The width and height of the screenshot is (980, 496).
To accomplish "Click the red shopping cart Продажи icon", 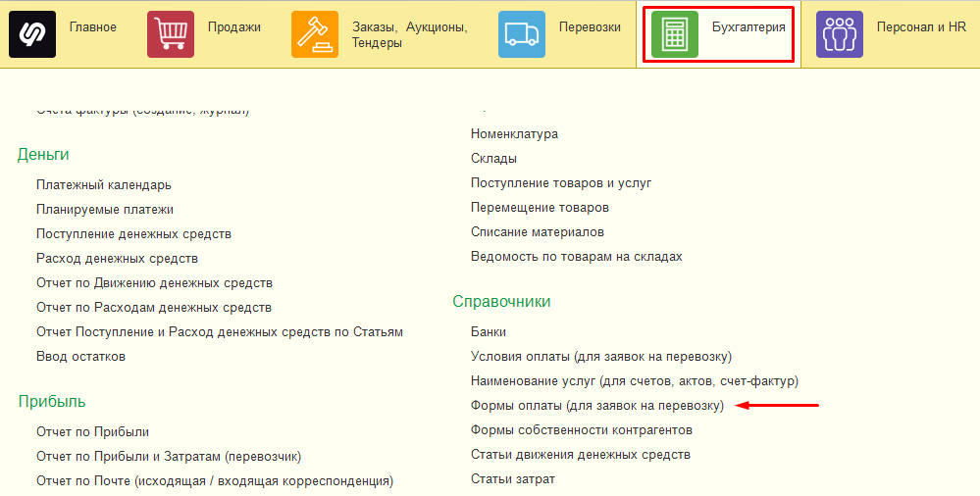I will pyautogui.click(x=171, y=34).
